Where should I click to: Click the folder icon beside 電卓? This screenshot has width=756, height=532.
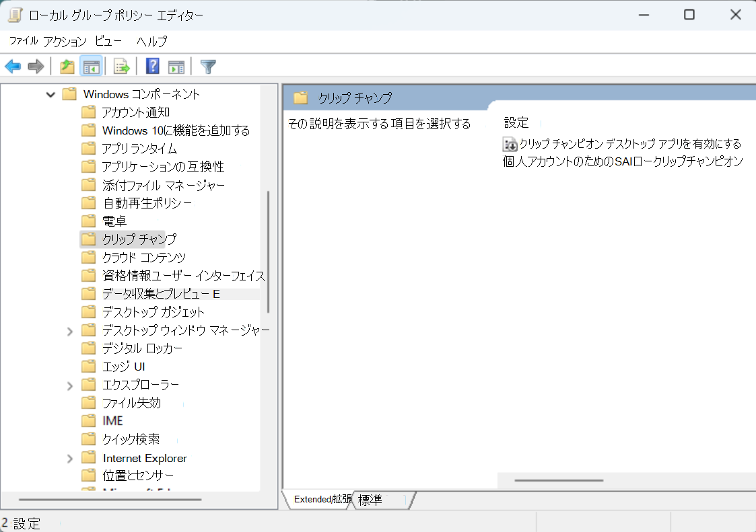(88, 221)
